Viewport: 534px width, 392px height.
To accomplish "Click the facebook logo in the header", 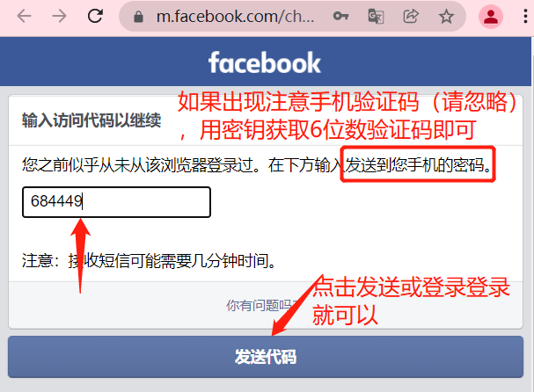I will click(x=265, y=62).
